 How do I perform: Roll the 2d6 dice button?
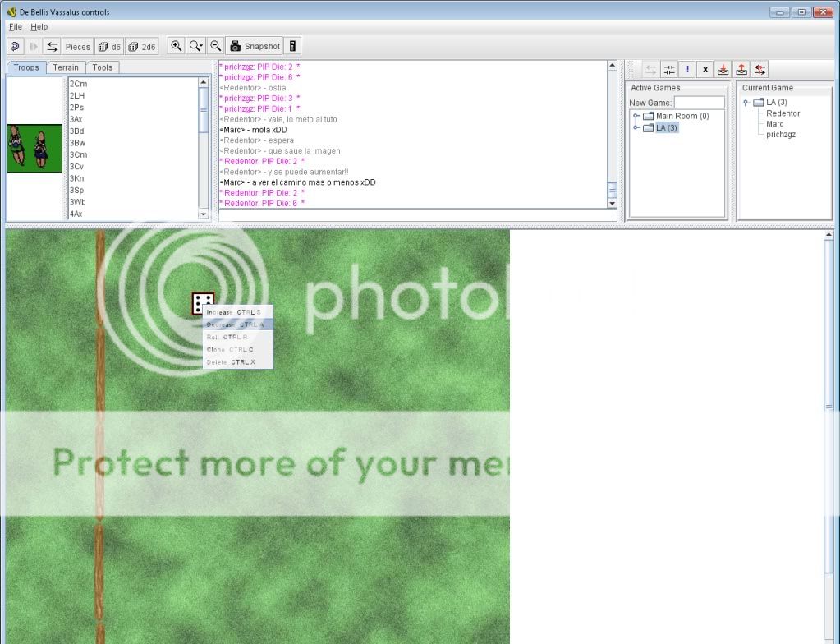point(142,47)
